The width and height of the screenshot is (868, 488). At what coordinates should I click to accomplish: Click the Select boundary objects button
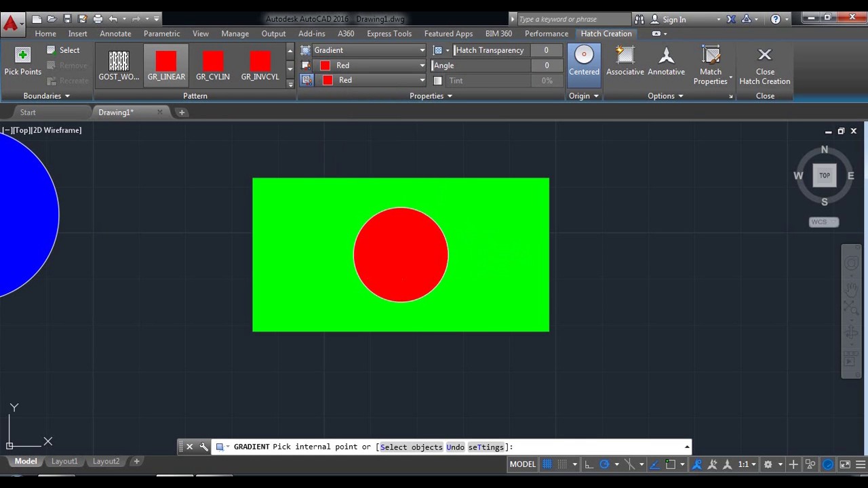(x=63, y=50)
